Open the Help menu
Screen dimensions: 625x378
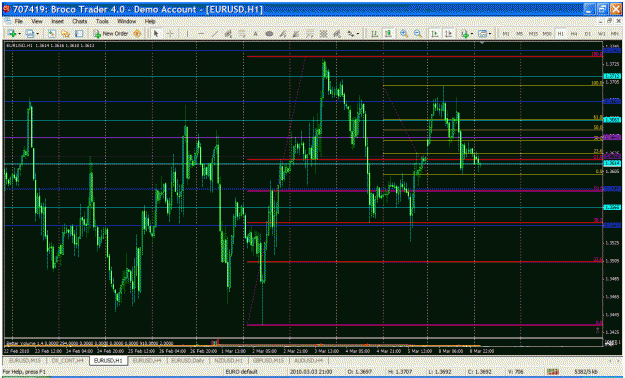click(x=150, y=21)
